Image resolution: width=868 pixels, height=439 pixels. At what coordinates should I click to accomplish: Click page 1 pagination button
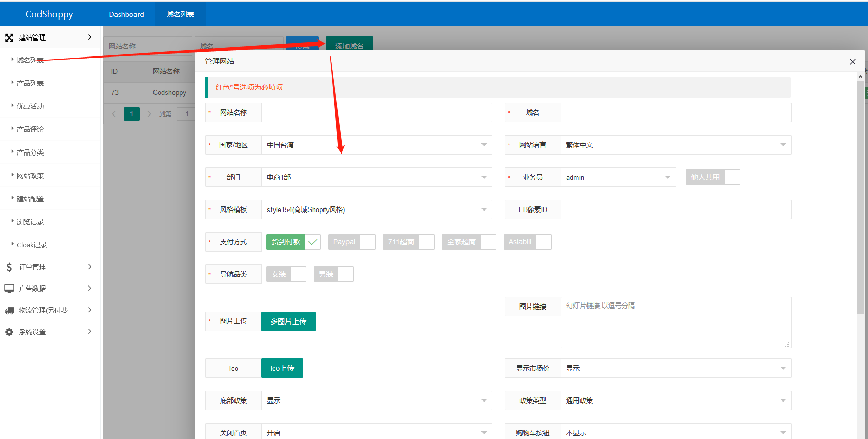(x=131, y=114)
